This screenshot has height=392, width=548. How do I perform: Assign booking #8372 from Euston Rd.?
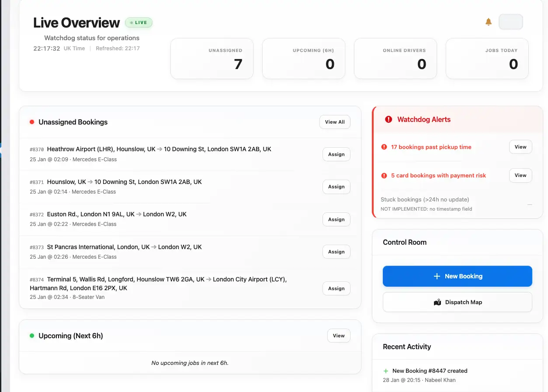(336, 219)
